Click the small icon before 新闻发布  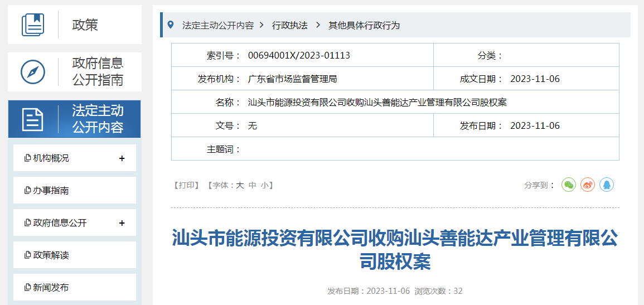click(28, 287)
